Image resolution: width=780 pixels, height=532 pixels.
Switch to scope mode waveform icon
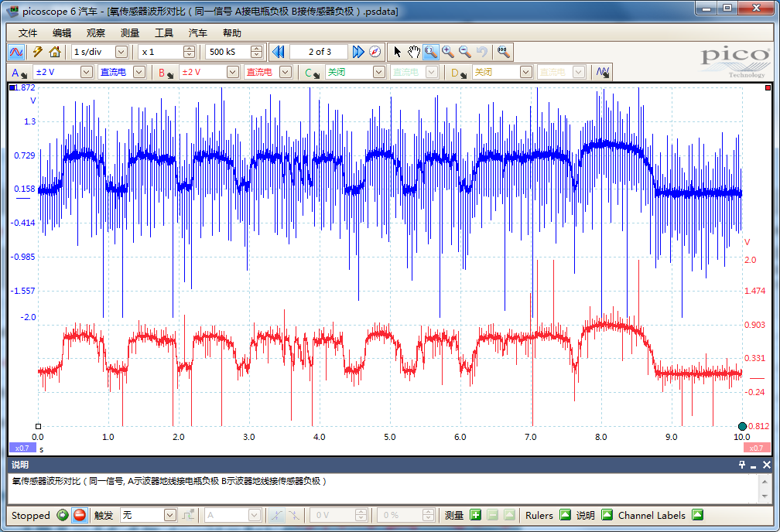(x=16, y=52)
